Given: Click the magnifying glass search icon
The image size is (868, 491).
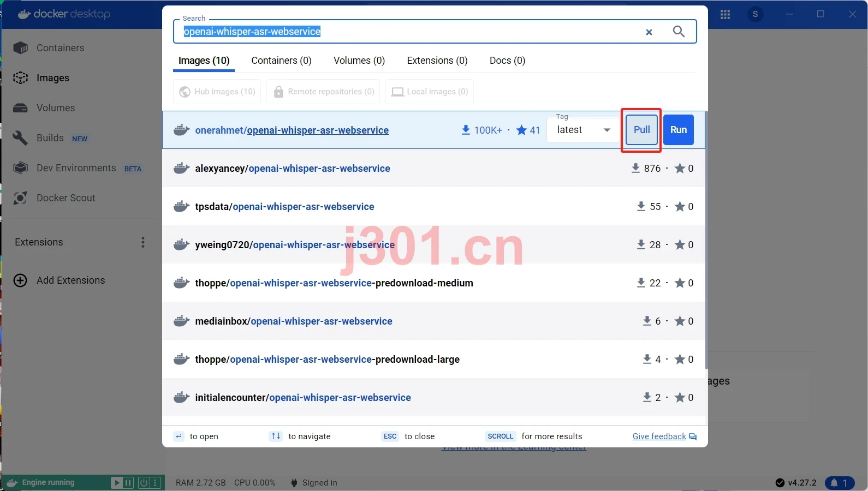Looking at the screenshot, I should 679,32.
